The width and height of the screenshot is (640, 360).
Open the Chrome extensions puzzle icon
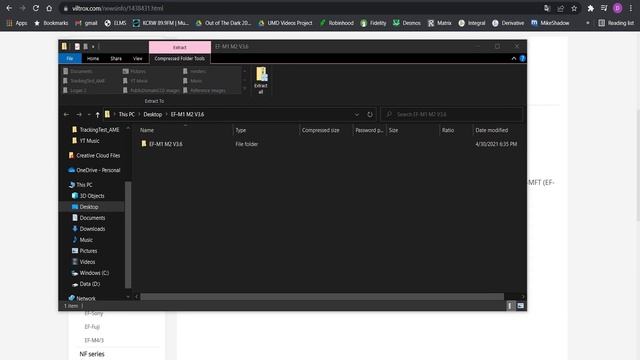pyautogui.click(x=590, y=8)
